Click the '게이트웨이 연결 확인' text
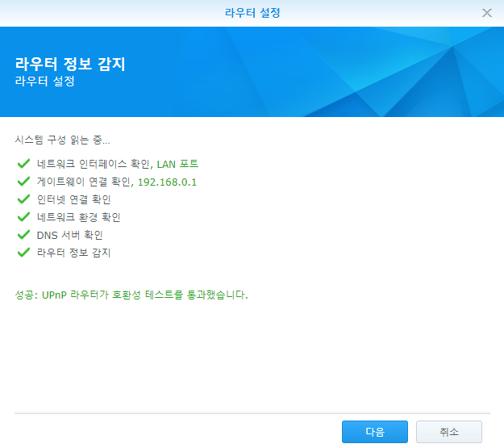504x448 pixels. pos(84,182)
